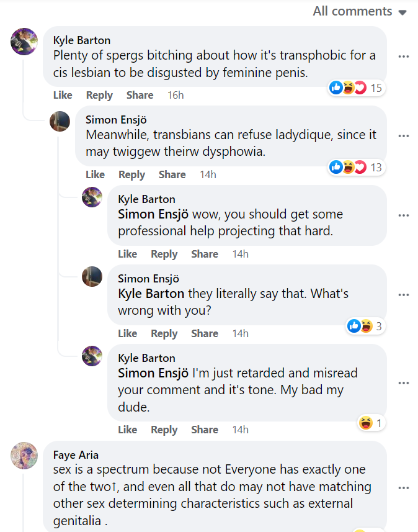Open the All comments sorting dropdown
Image resolution: width=418 pixels, height=532 pixels.
tap(359, 11)
